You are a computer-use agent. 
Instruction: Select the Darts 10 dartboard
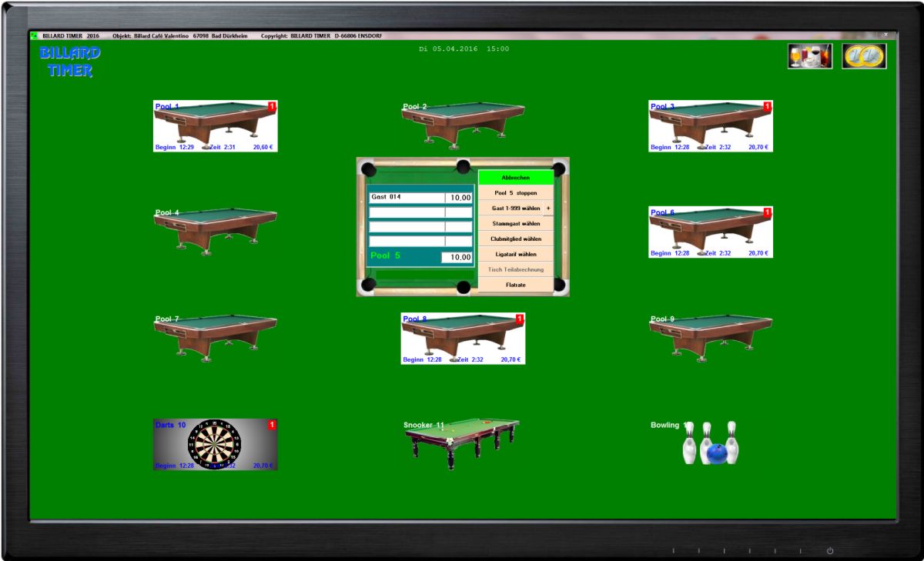(x=215, y=444)
